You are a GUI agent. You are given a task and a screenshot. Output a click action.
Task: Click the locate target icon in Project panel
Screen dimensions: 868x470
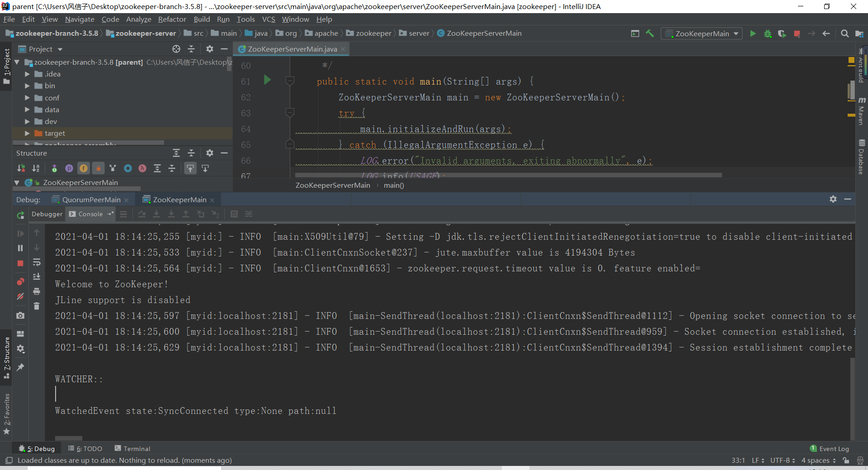click(176, 49)
